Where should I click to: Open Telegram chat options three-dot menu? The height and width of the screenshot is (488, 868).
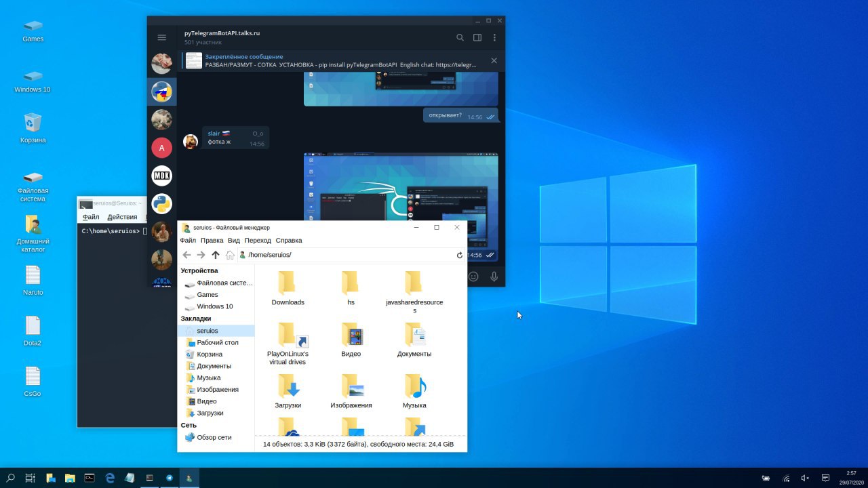point(494,37)
